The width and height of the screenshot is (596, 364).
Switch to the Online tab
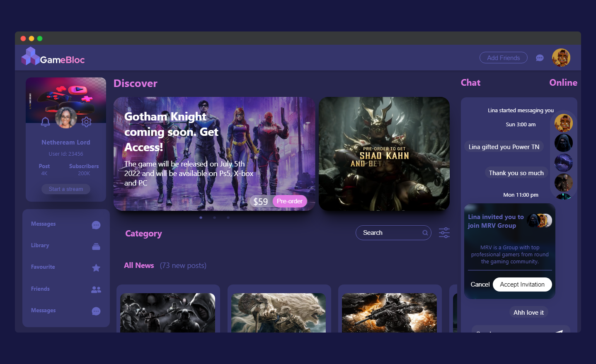coord(563,83)
